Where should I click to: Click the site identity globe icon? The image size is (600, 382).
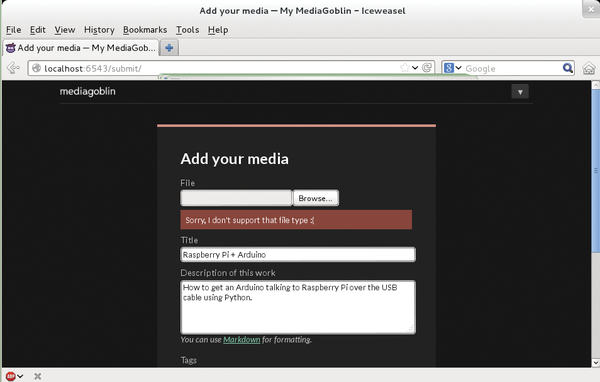(x=36, y=68)
